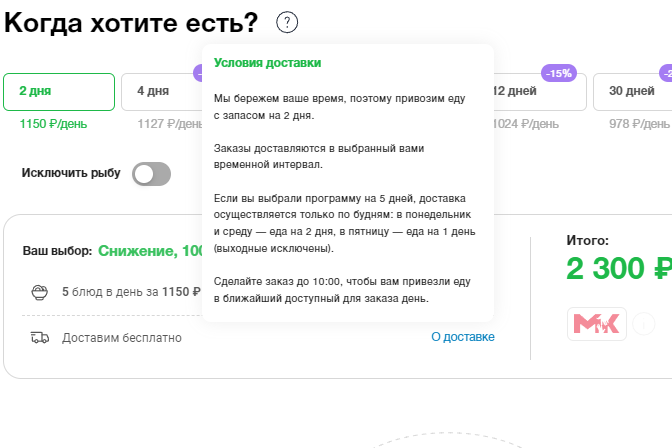Viewport: 672px width, 448px height.
Task: Toggle the Исключить рыбу switch
Action: tap(151, 174)
